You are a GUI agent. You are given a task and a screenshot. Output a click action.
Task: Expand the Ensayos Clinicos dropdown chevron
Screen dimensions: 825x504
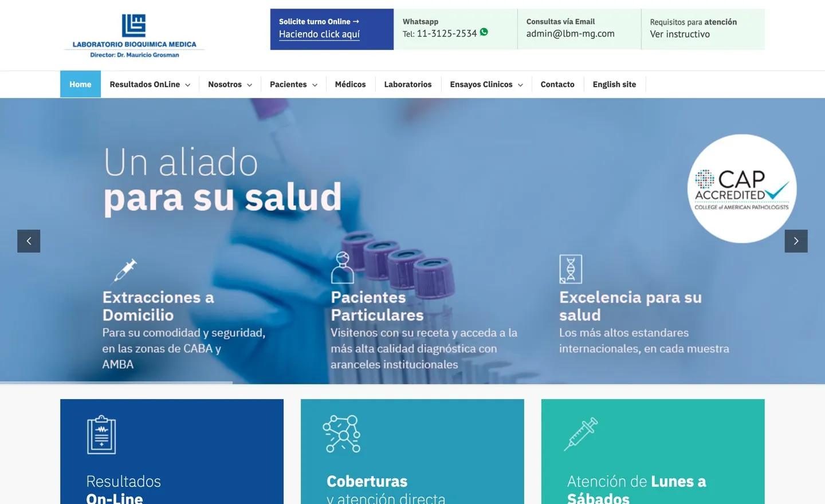(520, 85)
